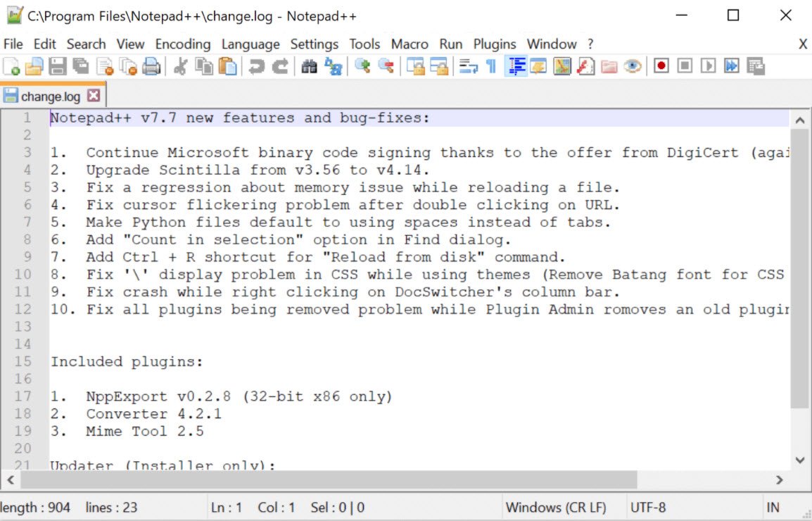
Task: Click the vertical scrollbar down arrow
Action: (800, 460)
